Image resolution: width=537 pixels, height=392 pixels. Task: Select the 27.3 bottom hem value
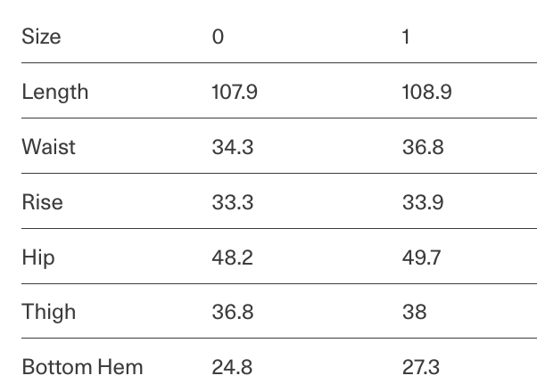(x=421, y=367)
